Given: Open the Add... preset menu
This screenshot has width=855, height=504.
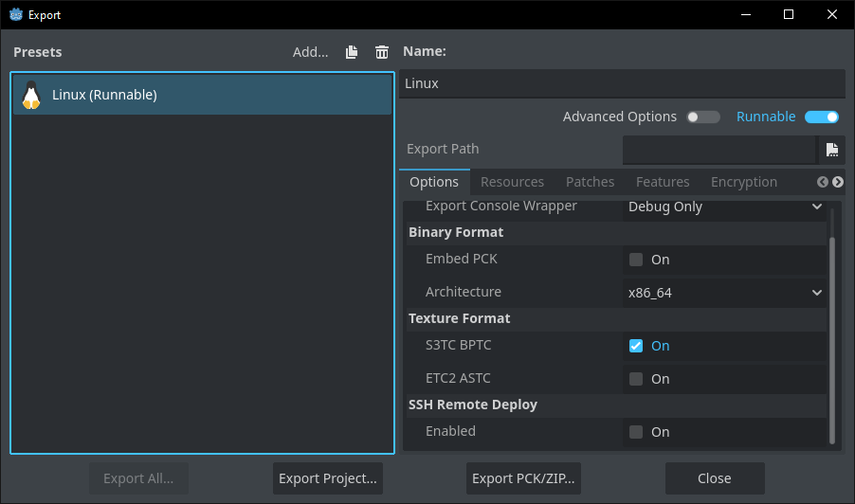Looking at the screenshot, I should pyautogui.click(x=310, y=52).
